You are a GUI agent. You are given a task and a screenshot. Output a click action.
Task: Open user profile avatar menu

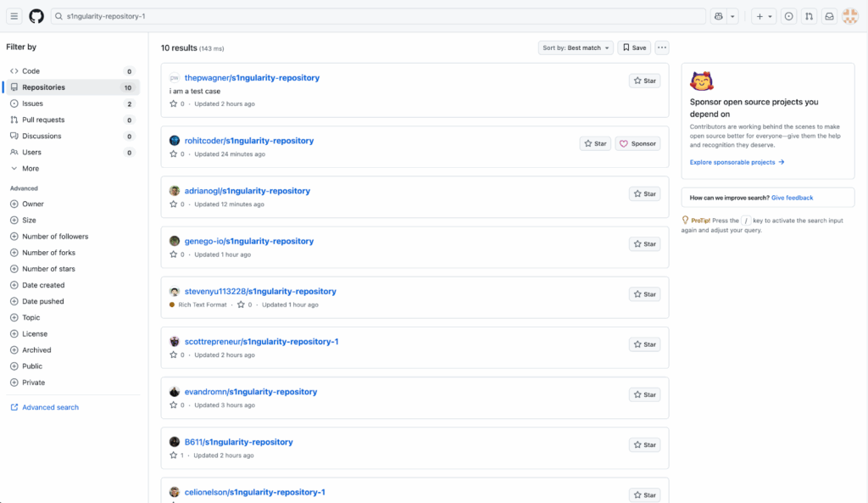(850, 16)
